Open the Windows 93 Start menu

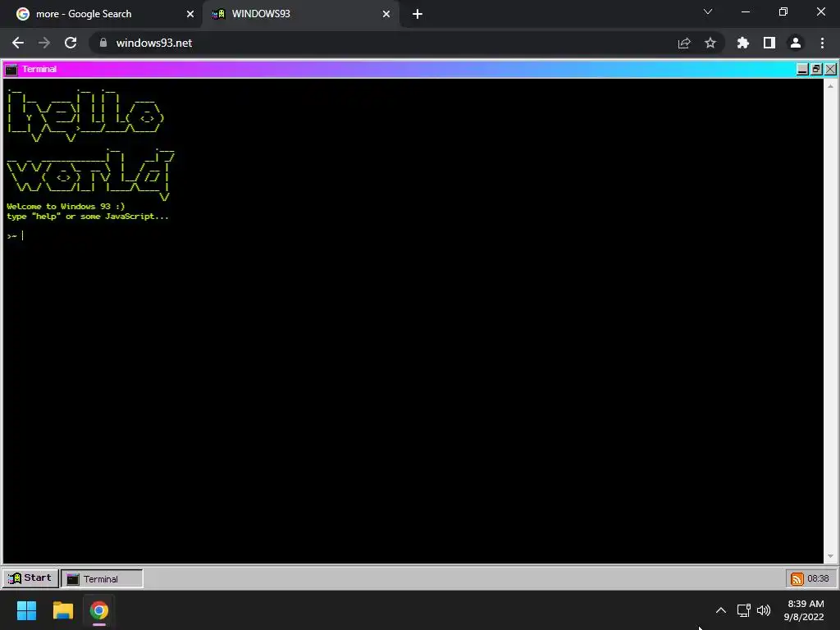(x=30, y=578)
